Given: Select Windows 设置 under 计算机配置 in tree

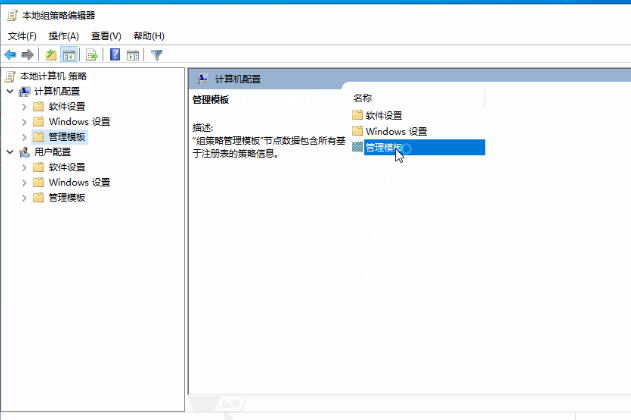Looking at the screenshot, I should click(79, 122).
